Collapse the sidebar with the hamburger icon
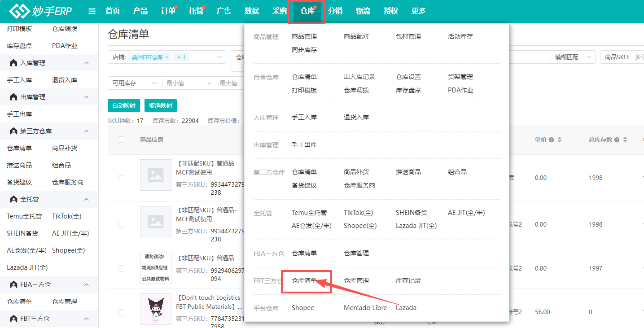The width and height of the screenshot is (644, 328). [x=92, y=11]
